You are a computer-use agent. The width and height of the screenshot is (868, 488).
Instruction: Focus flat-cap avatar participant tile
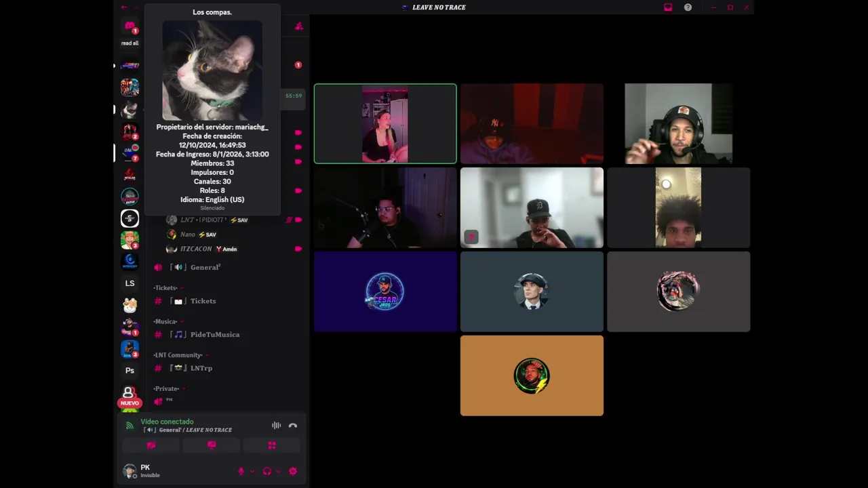tap(532, 291)
